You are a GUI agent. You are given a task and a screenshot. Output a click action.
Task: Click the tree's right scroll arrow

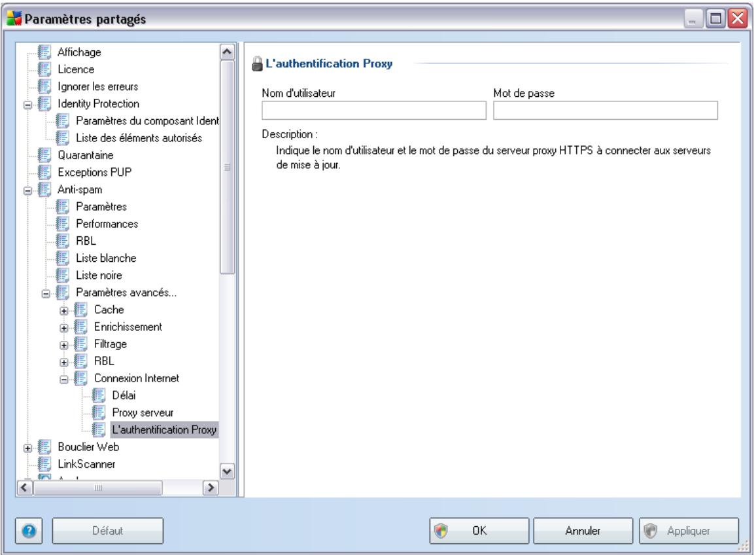[x=210, y=488]
